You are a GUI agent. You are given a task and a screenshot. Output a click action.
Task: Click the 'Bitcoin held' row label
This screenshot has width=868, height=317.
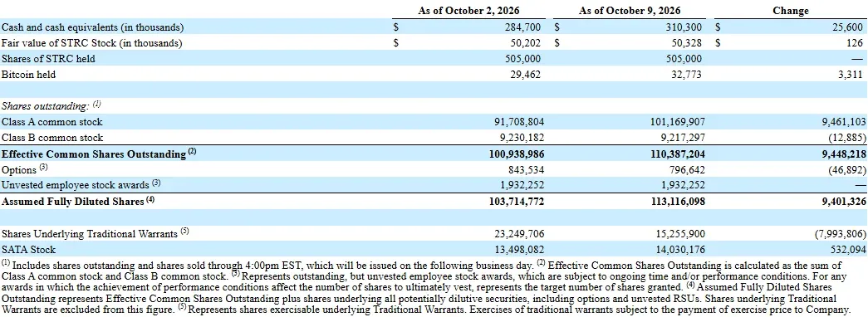pyautogui.click(x=29, y=74)
